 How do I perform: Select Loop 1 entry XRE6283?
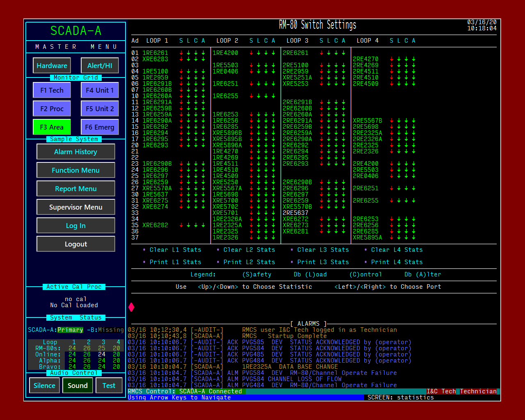tap(155, 59)
